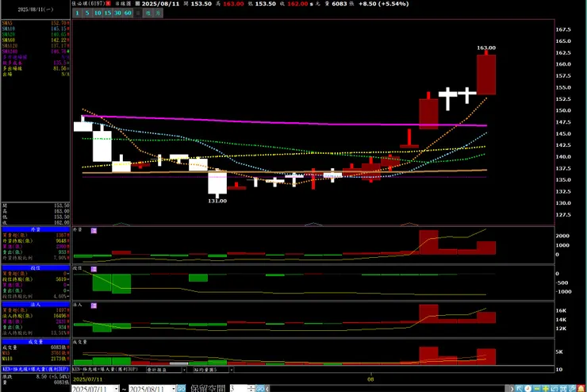Select the blue investment-trust panel header
This screenshot has width=587, height=392.
36,267
